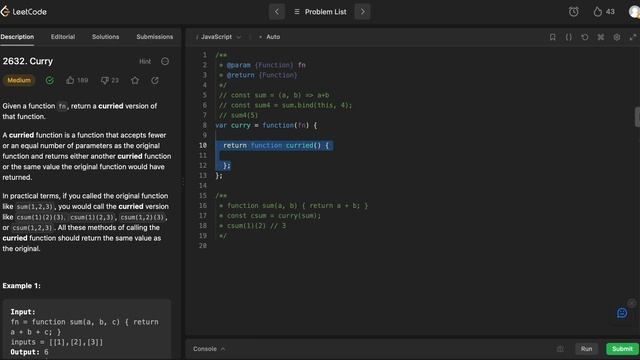640x360 pixels.
Task: Open the Submissions tab
Action: coord(154,37)
